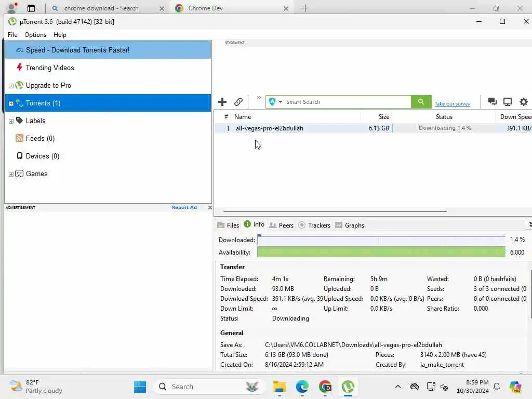The width and height of the screenshot is (532, 399).
Task: Switch to the chrome download - Search tab
Action: point(107,8)
